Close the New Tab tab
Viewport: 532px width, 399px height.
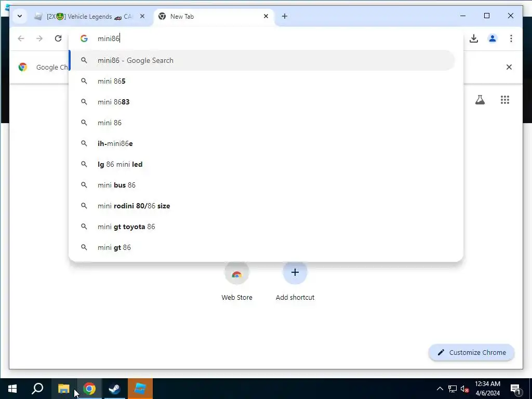point(266,16)
